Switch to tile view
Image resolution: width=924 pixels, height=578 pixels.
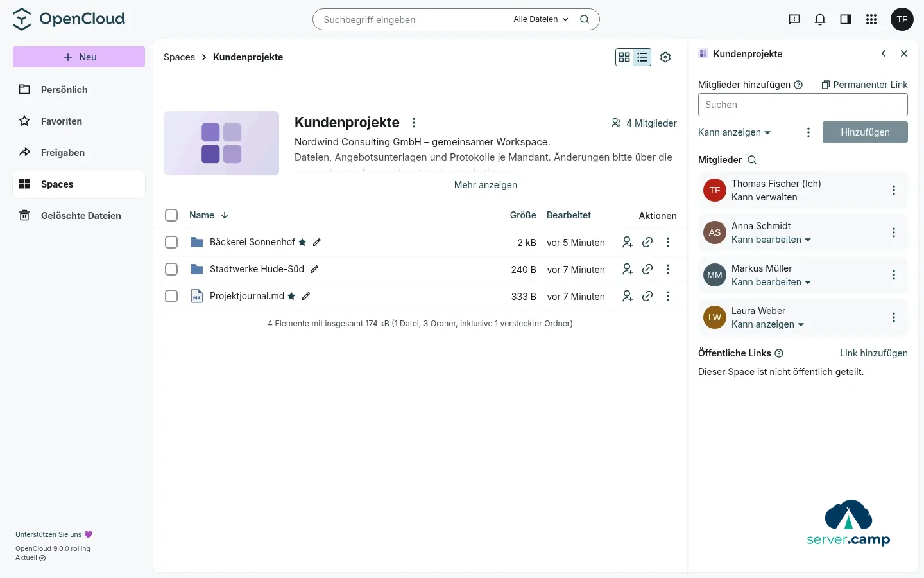624,57
